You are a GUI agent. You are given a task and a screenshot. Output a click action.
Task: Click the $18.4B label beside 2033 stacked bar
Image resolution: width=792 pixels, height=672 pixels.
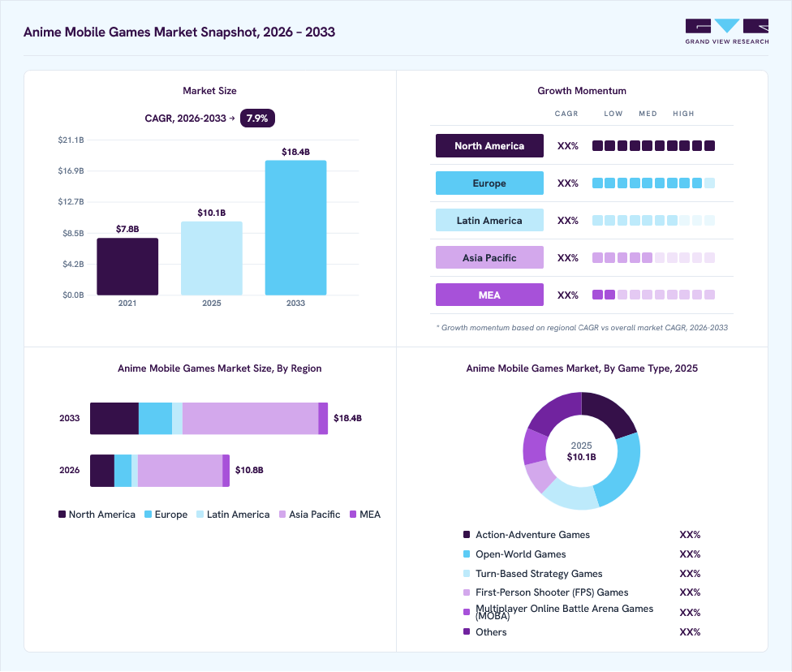tap(347, 418)
